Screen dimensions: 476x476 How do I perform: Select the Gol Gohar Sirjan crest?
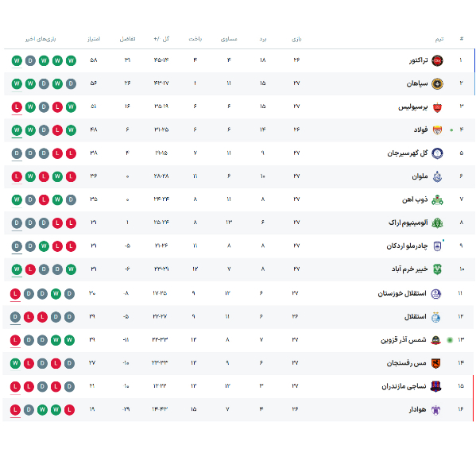[437, 153]
